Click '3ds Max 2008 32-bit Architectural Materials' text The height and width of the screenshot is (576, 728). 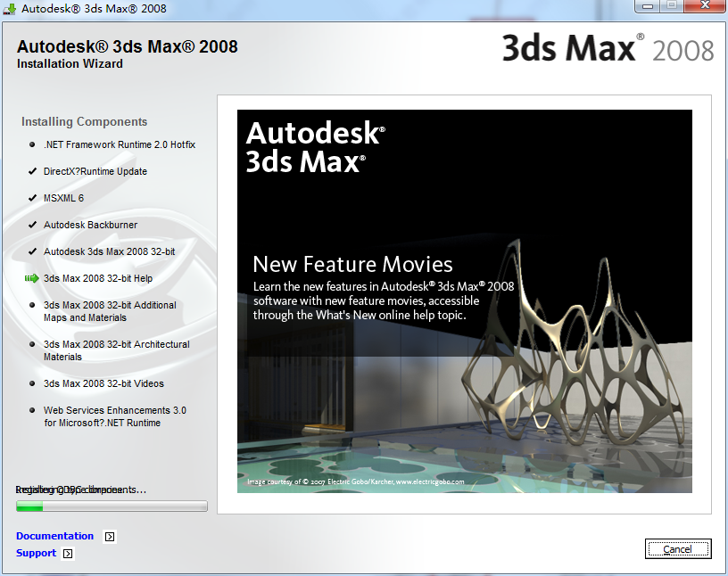(x=117, y=350)
